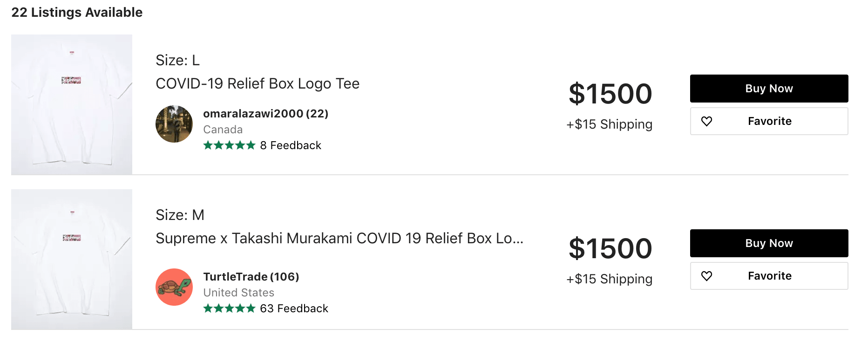Click the heart icon on the Size L listing
The height and width of the screenshot is (343, 868).
706,121
